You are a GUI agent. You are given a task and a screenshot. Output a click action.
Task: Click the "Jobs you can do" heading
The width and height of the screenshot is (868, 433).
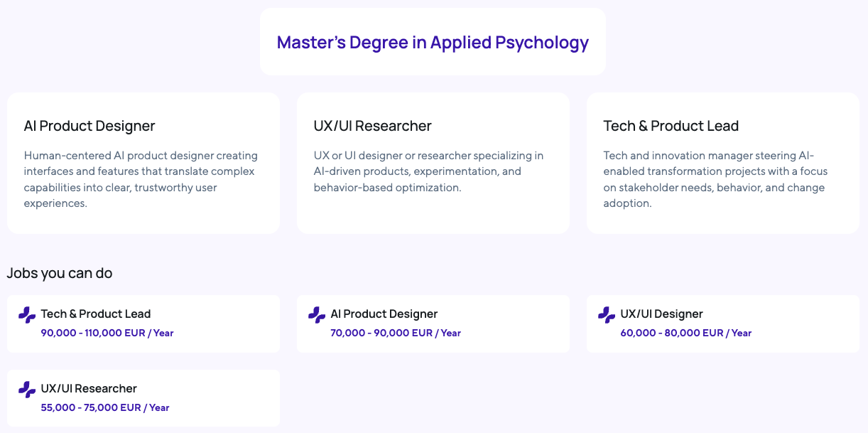pos(60,273)
